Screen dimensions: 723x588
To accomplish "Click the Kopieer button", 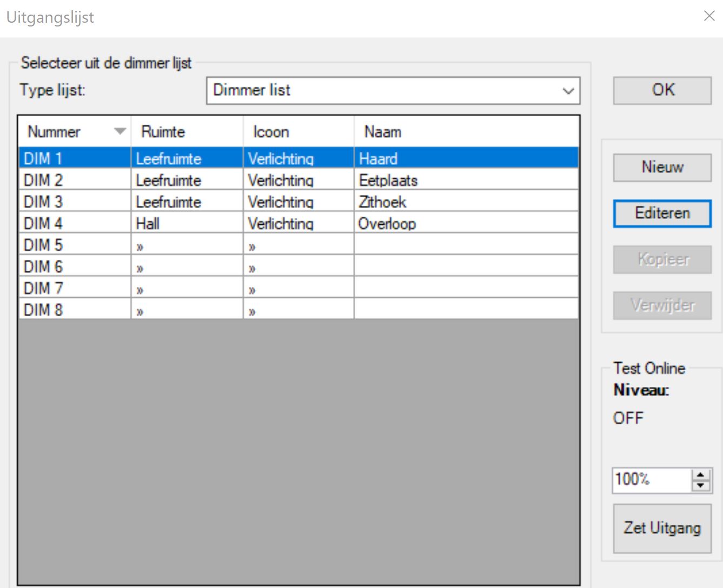I will (x=661, y=260).
